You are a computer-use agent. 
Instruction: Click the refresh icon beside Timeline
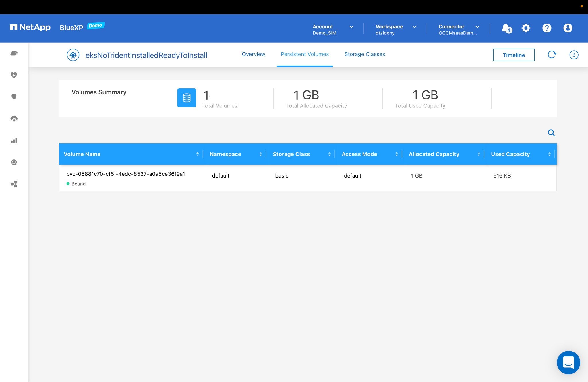click(x=552, y=55)
